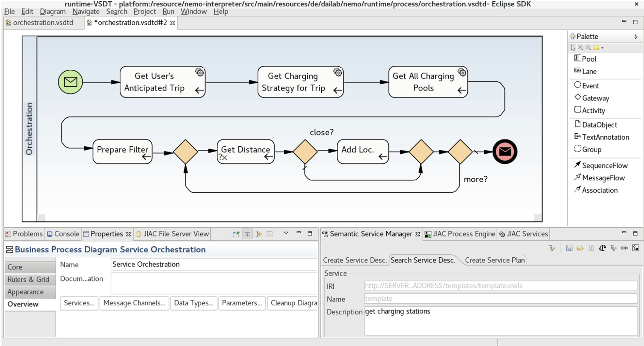Open the Diagram menu
644x346 pixels.
coord(53,12)
